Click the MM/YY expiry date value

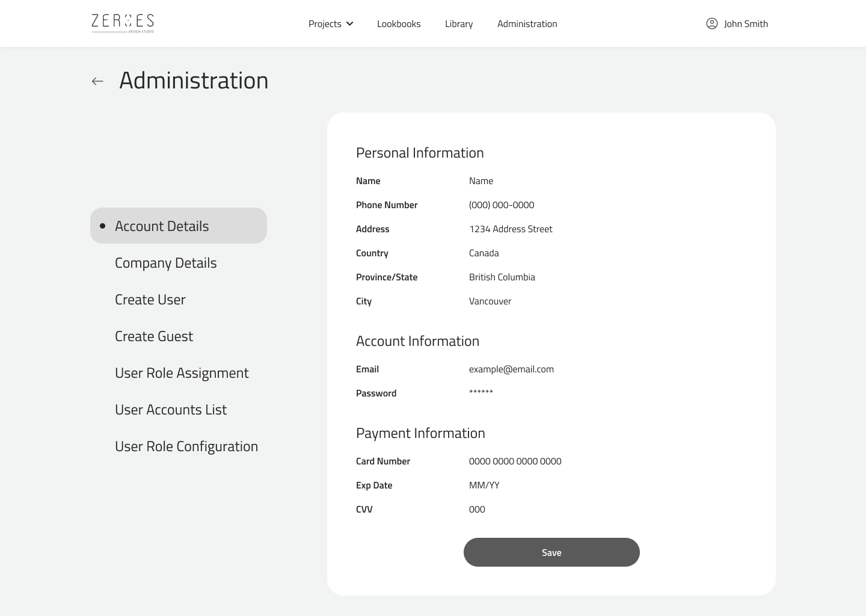pos(484,485)
